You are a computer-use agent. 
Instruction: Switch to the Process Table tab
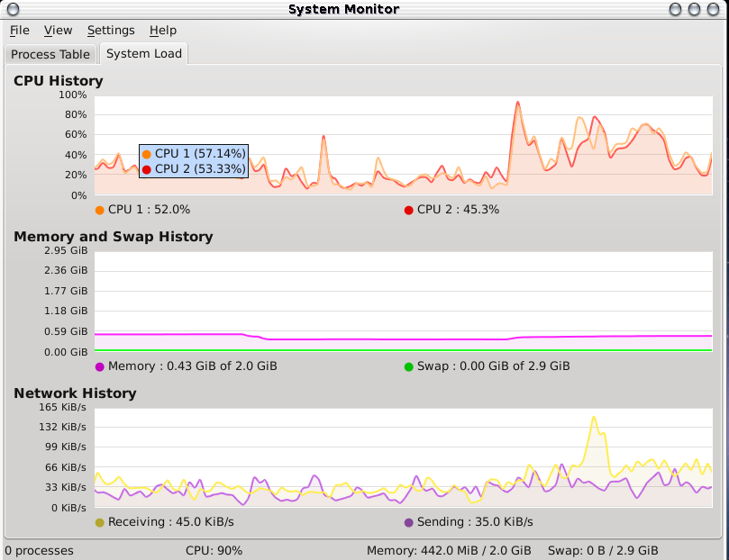(x=50, y=54)
